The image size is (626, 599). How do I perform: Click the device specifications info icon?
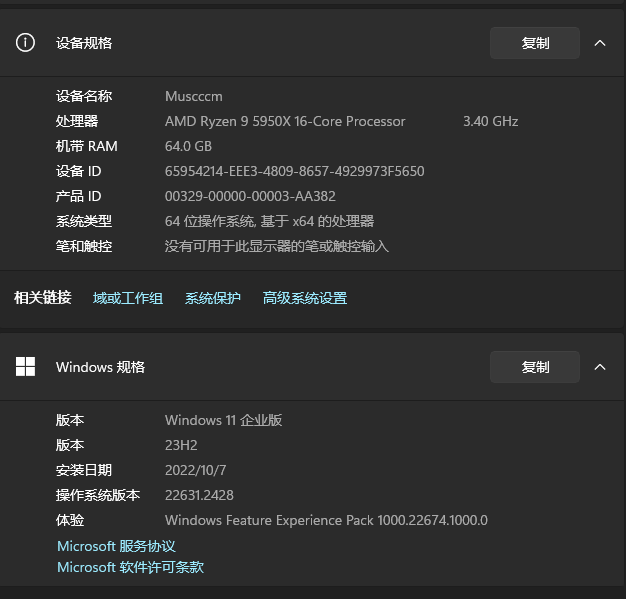tap(25, 42)
